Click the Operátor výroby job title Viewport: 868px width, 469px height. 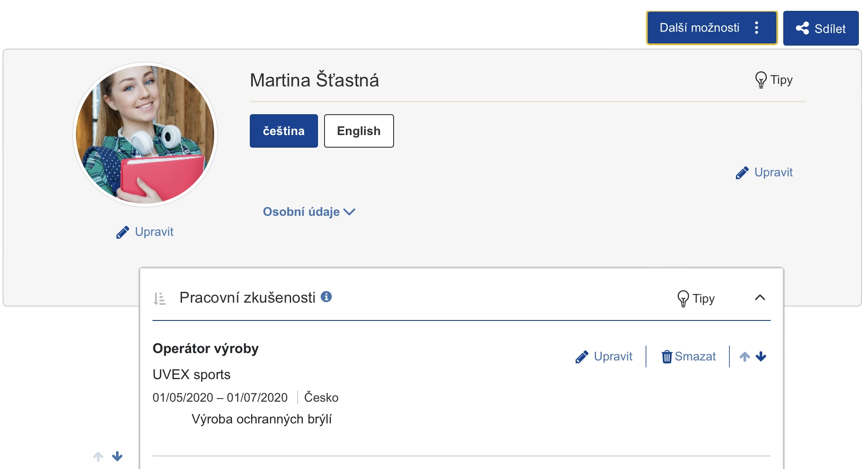(205, 349)
